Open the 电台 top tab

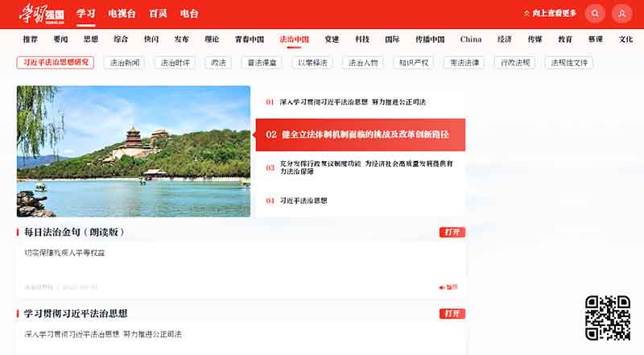(189, 14)
